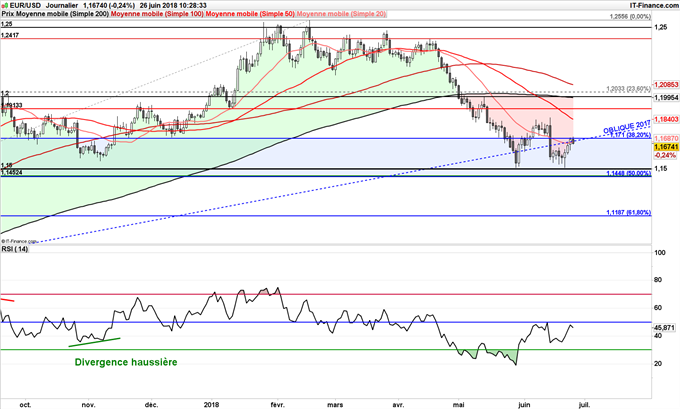Image resolution: width=680 pixels, height=409 pixels.
Task: Click the 1,18403 moving average price tag
Action: point(666,119)
